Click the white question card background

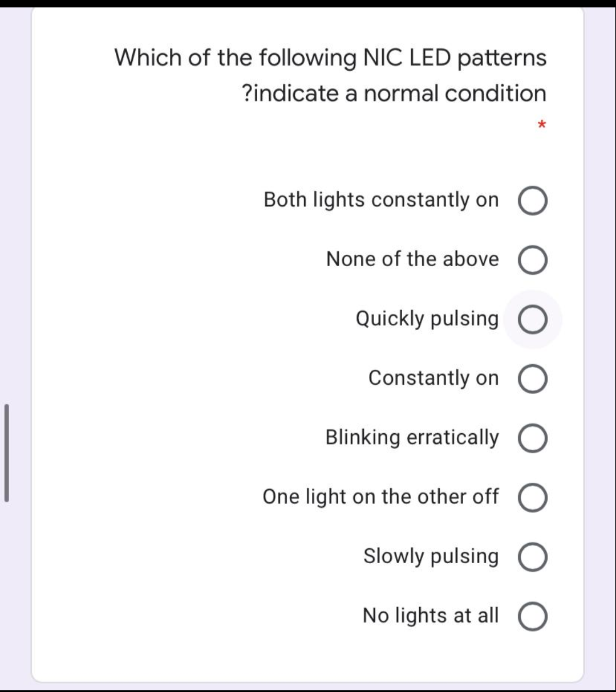click(171, 656)
